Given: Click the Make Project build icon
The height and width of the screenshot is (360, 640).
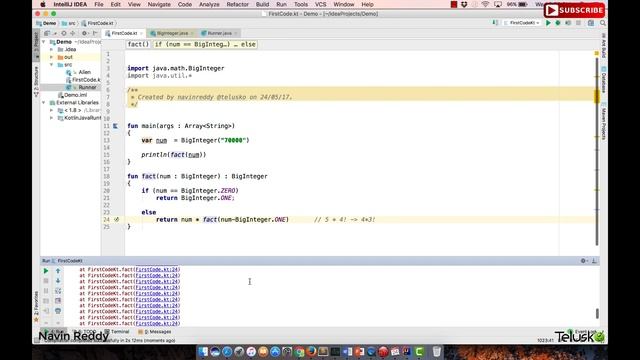Looking at the screenshot, I should pos(495,23).
